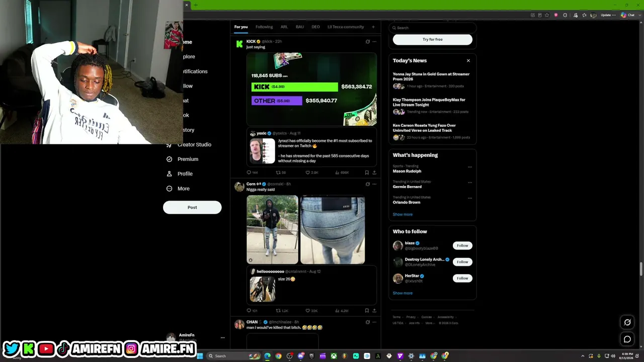Show more trends in What's happening
Image resolution: width=644 pixels, height=362 pixels.
(x=403, y=214)
